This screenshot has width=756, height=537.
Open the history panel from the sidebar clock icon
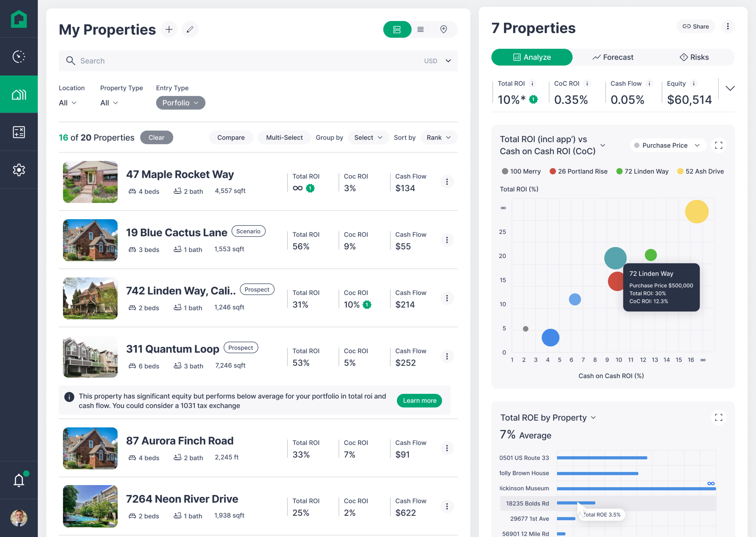click(19, 56)
